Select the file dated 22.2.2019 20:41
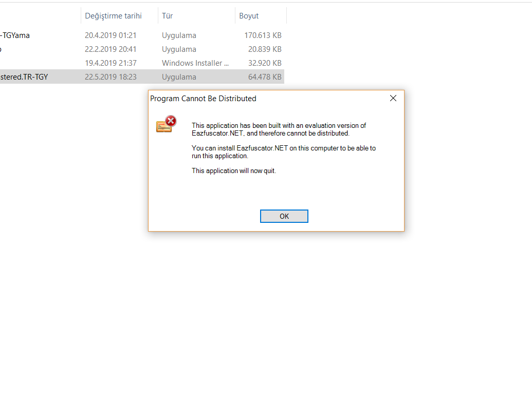Viewport: 532px width, 418px height. pos(142,49)
